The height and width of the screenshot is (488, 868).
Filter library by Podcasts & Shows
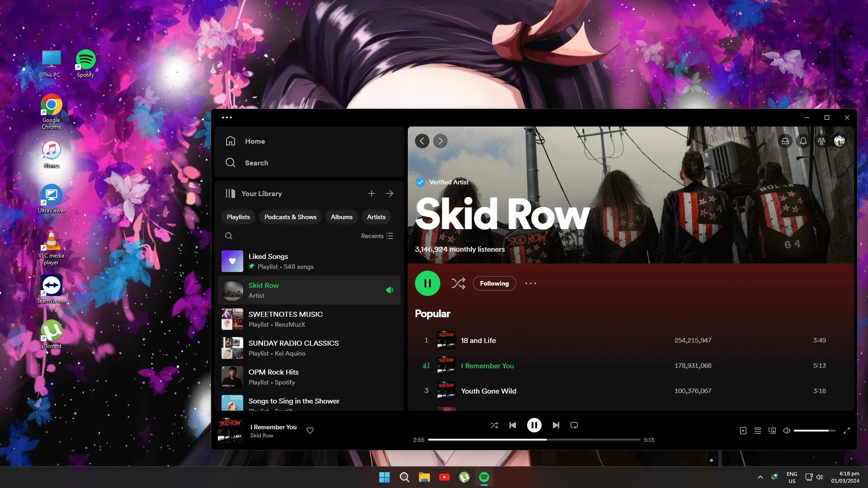(290, 217)
